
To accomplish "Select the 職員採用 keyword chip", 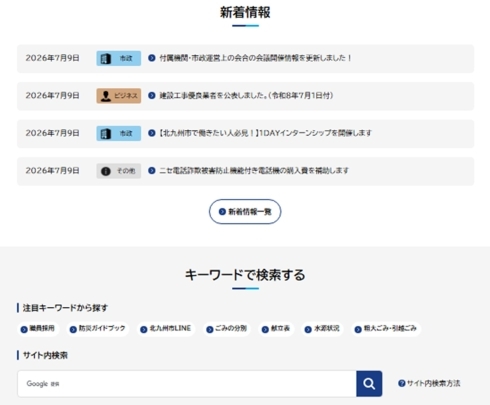I will [38, 329].
